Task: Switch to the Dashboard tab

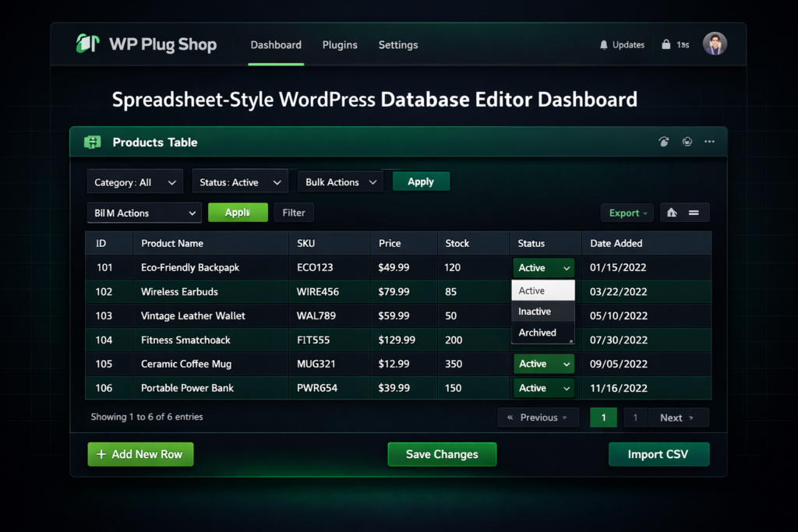Action: [x=276, y=44]
